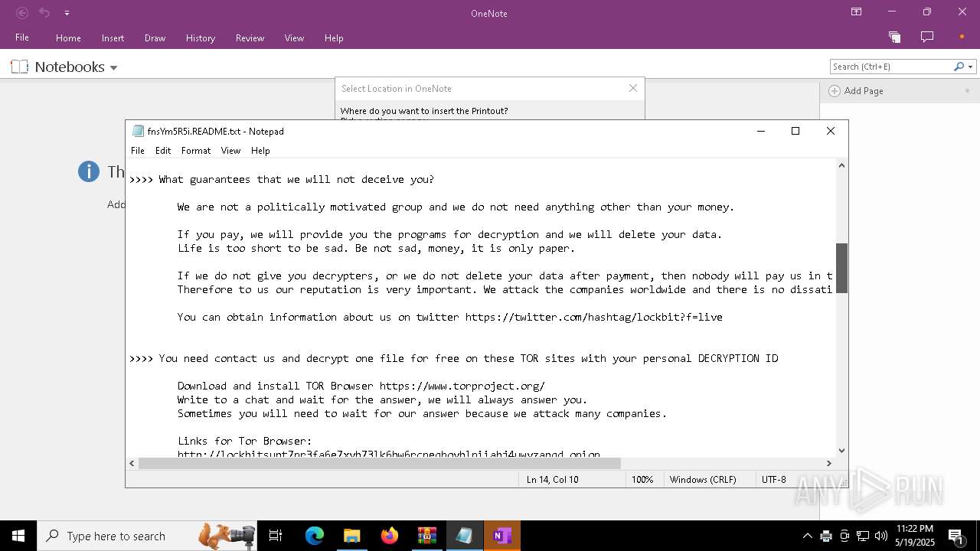The image size is (980, 551).
Task: Click the blue information icon in OneNote
Action: point(89,171)
